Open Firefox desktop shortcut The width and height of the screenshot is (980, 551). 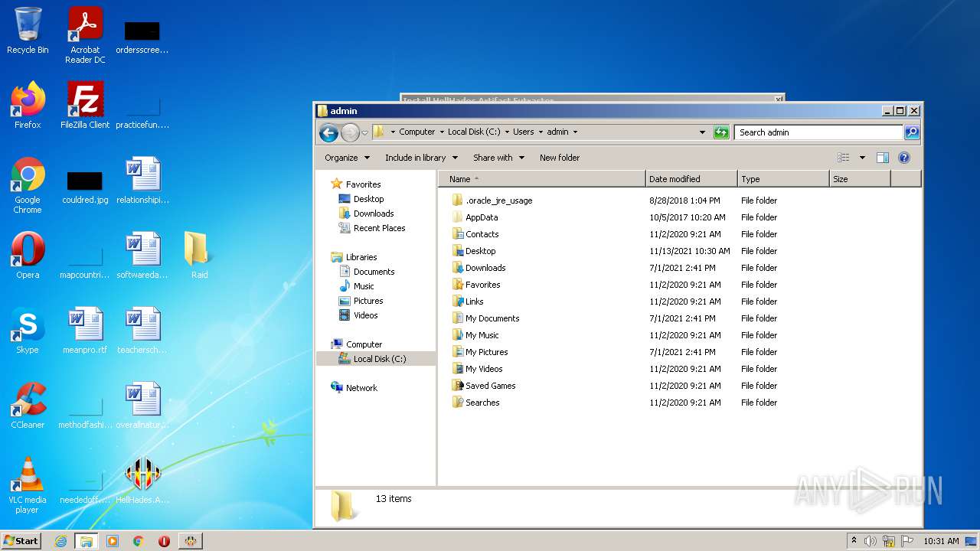pos(28,106)
